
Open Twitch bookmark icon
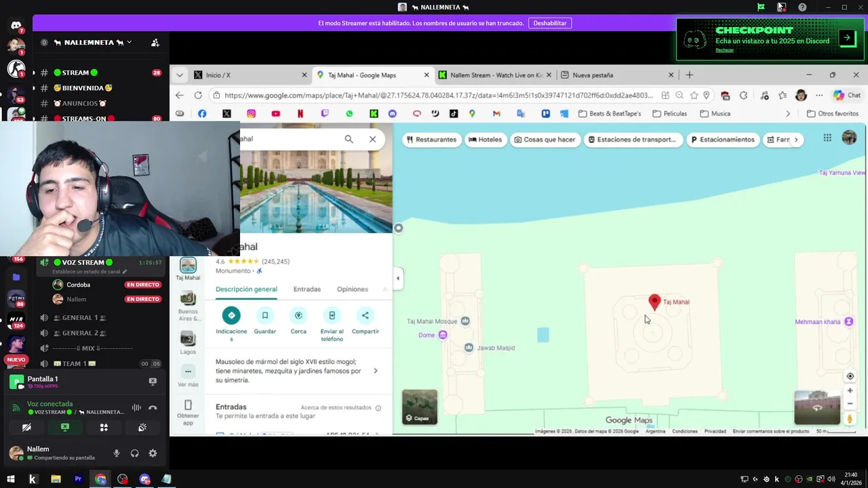(x=325, y=114)
